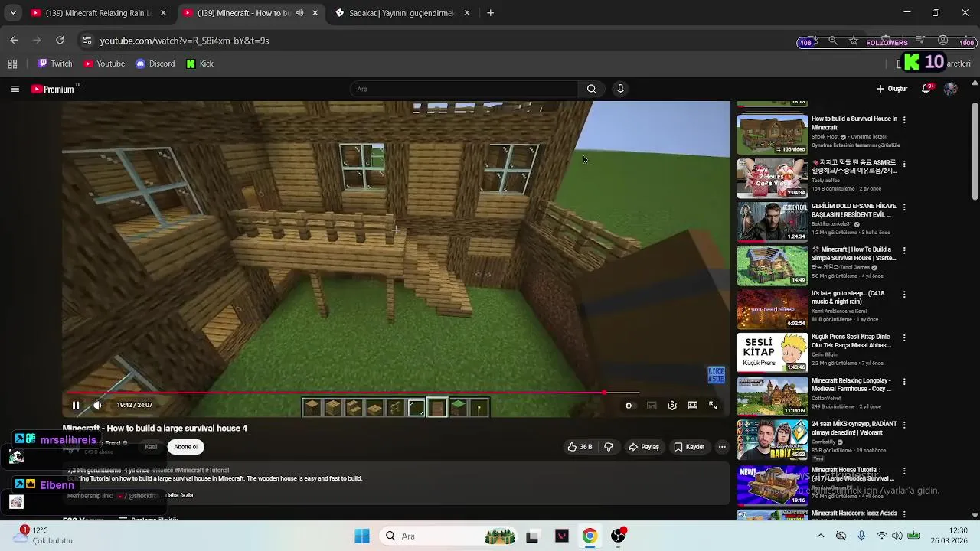Screen dimensions: 980x551
Task: Click the search magnifier button
Action: [x=591, y=89]
